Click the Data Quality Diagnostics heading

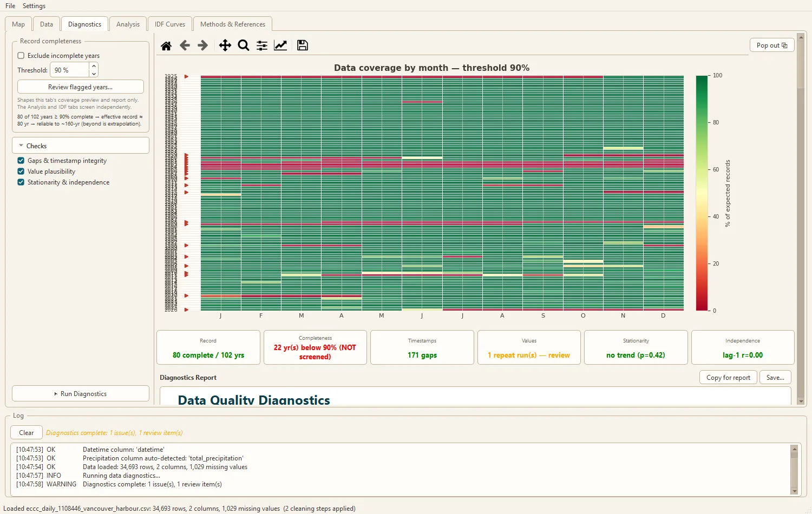click(x=254, y=400)
